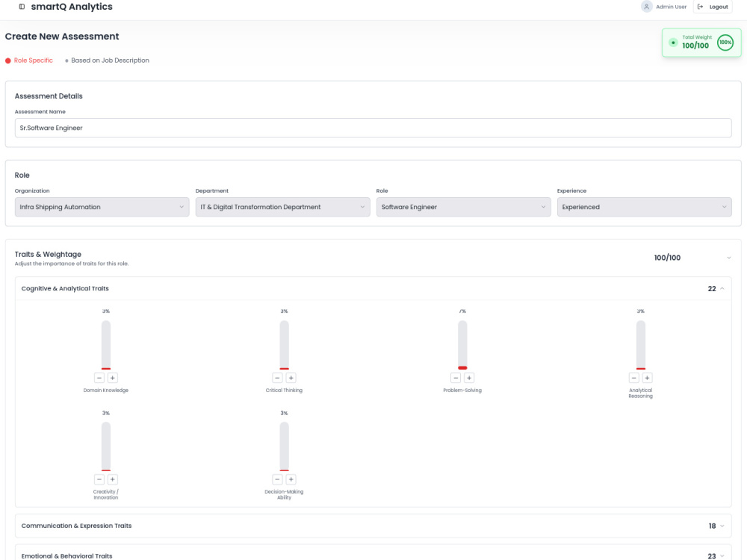Image resolution: width=747 pixels, height=560 pixels.
Task: Click the Analytical Reasoning vertical slider
Action: 641,345
